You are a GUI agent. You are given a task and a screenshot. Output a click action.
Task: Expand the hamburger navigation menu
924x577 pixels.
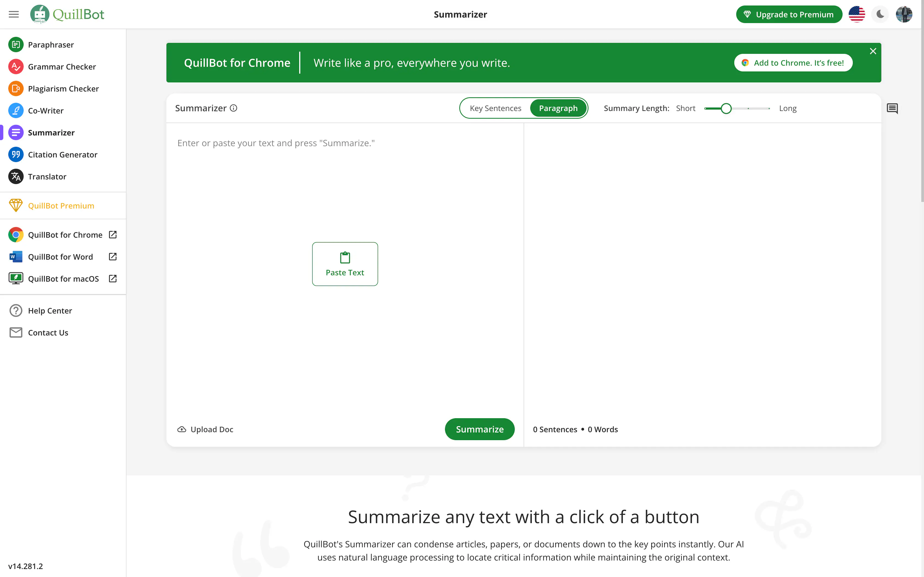coord(14,14)
